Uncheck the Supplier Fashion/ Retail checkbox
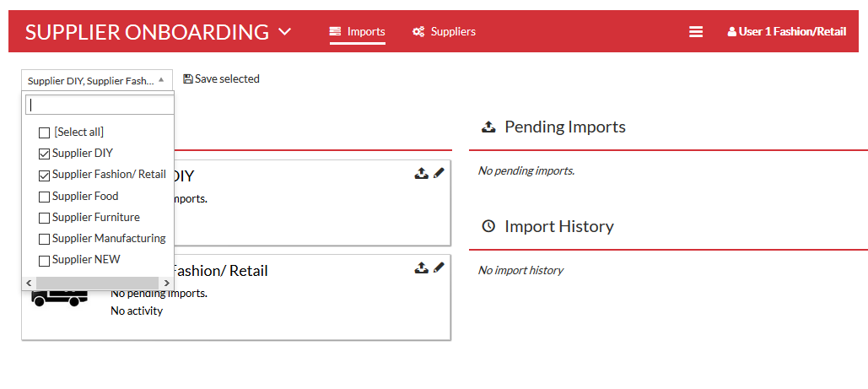The image size is (868, 389). [x=44, y=176]
